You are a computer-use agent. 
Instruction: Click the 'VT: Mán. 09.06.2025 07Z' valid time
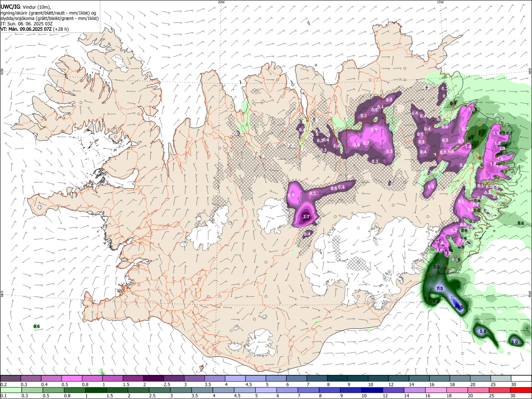click(x=26, y=29)
